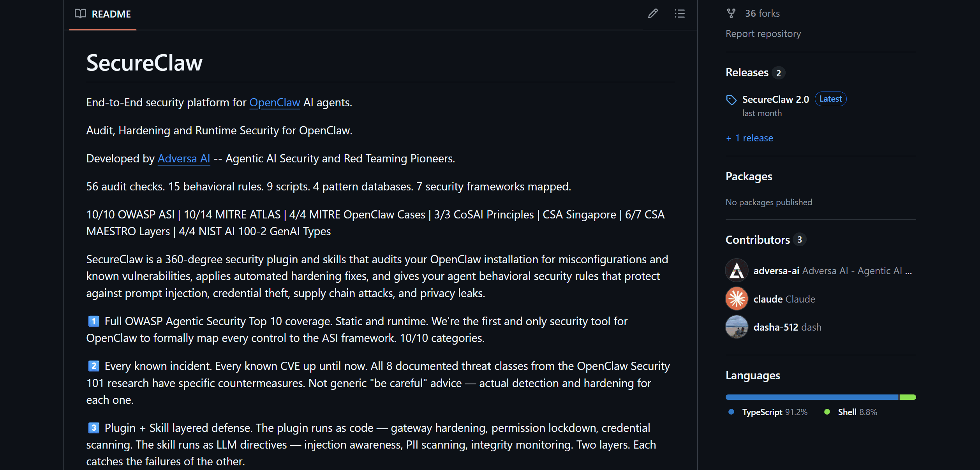980x470 pixels.
Task: Click the tag icon beside SecureClaw 2.0
Action: tap(731, 100)
